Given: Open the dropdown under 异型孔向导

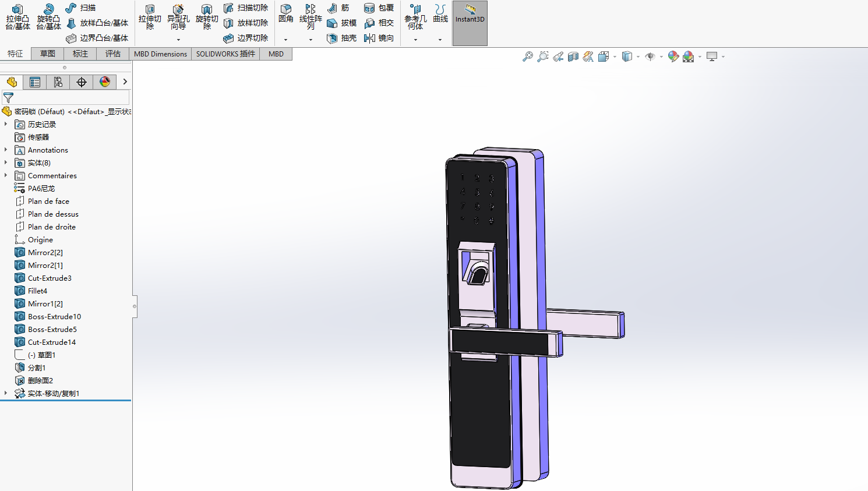Looking at the screenshot, I should [x=178, y=40].
